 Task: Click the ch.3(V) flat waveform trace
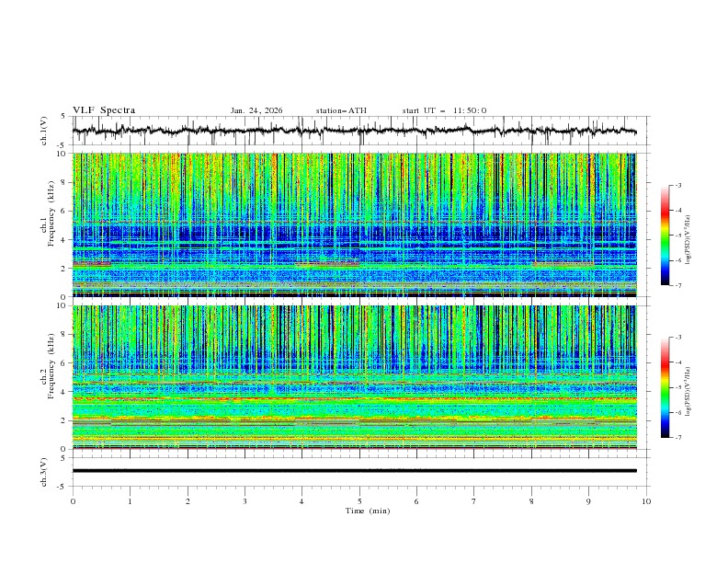[358, 471]
